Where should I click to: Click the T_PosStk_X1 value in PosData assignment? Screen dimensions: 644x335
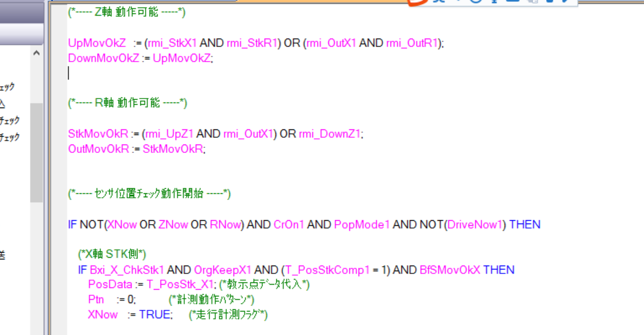(x=178, y=285)
